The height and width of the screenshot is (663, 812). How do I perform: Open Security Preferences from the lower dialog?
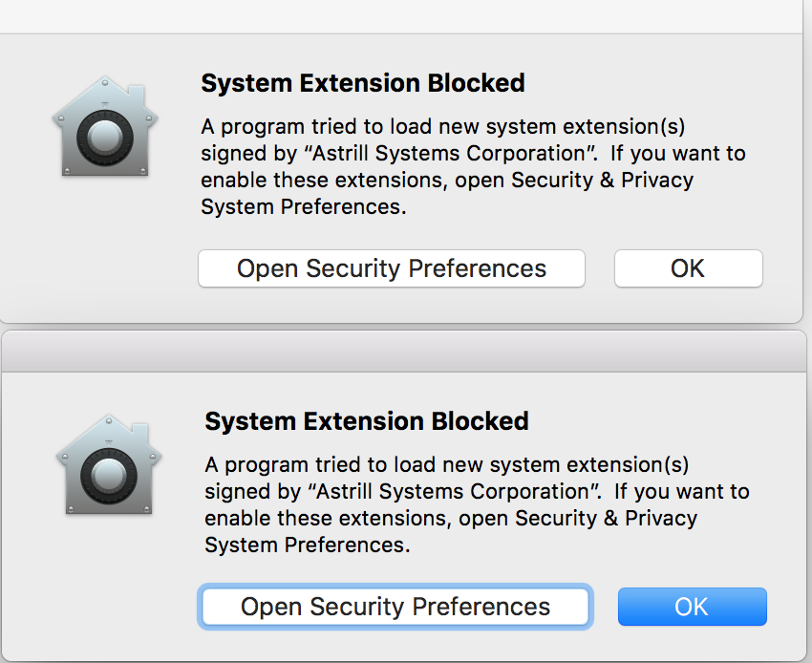[x=395, y=607]
